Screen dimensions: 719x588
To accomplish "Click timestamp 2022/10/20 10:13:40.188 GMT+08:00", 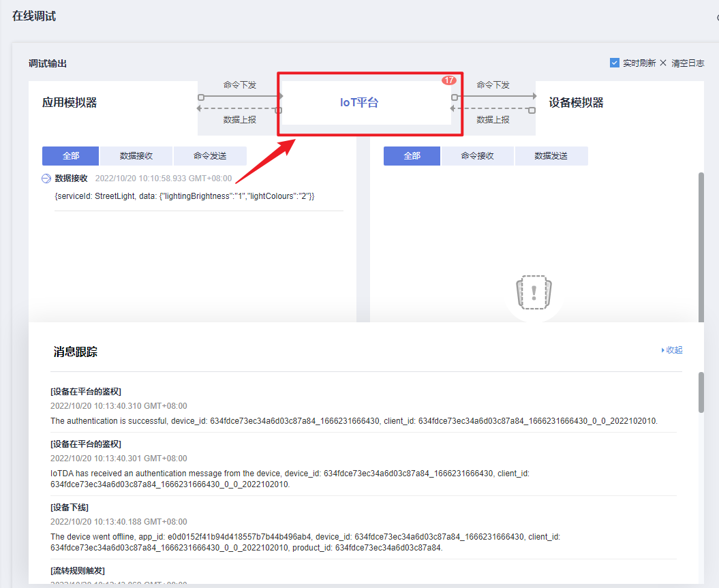I will click(119, 522).
